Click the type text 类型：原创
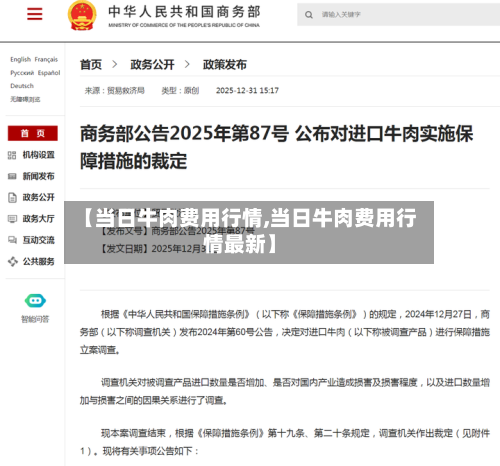The image size is (500, 466). [180, 91]
